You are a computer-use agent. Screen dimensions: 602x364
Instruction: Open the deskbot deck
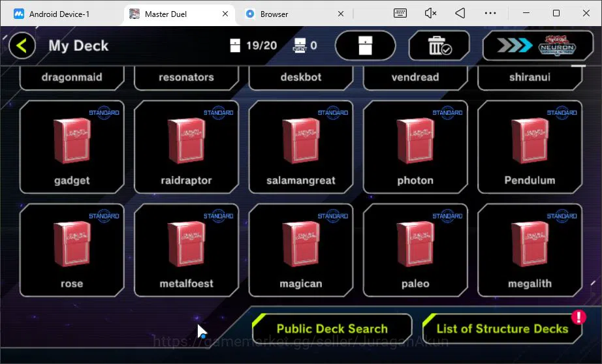pyautogui.click(x=300, y=78)
